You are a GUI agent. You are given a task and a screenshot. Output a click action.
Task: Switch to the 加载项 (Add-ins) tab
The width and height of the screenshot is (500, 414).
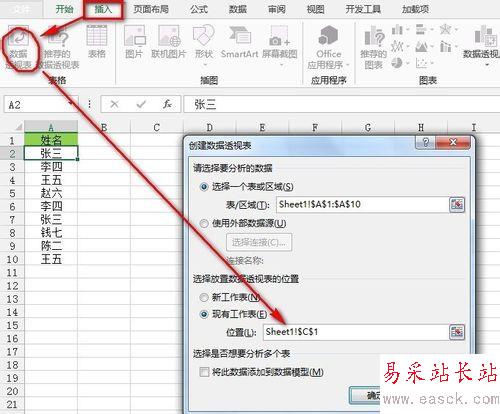point(415,9)
